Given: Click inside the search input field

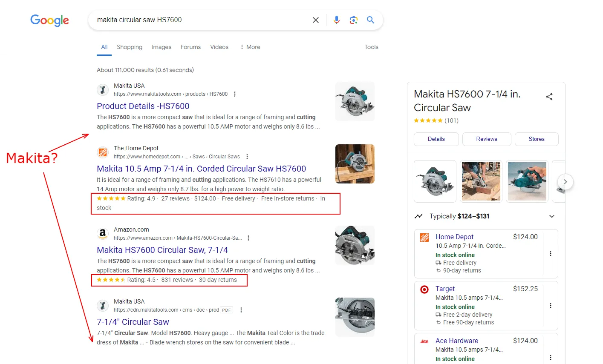Looking at the screenshot, I should pyautogui.click(x=192, y=20).
